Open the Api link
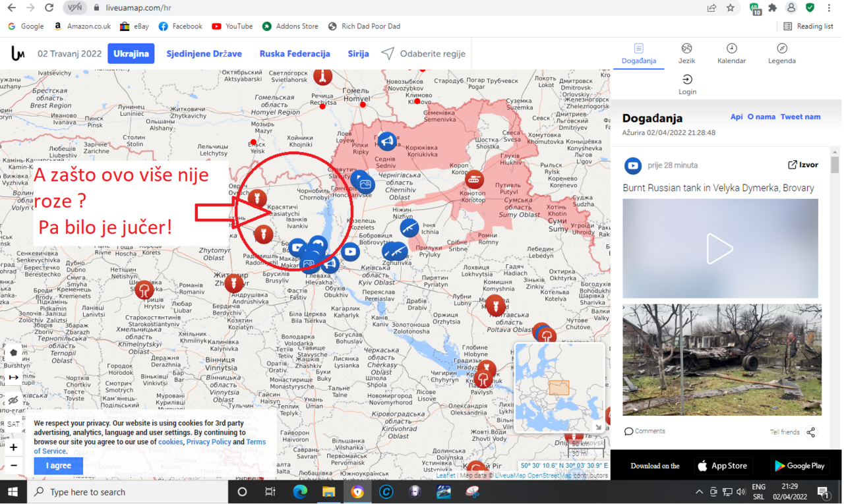 pyautogui.click(x=737, y=117)
